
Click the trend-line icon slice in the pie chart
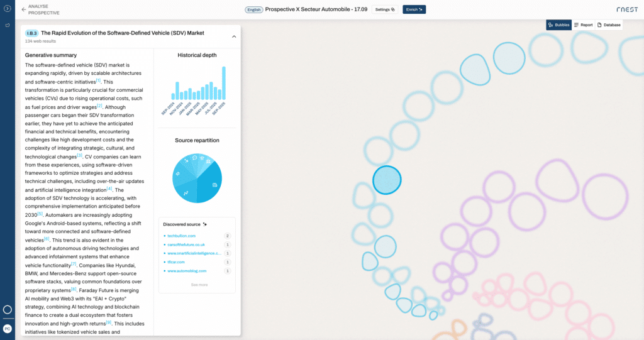pos(186,193)
